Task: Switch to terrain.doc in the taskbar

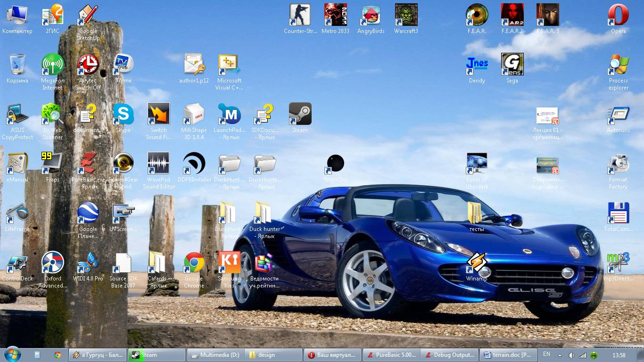Action: click(507, 355)
